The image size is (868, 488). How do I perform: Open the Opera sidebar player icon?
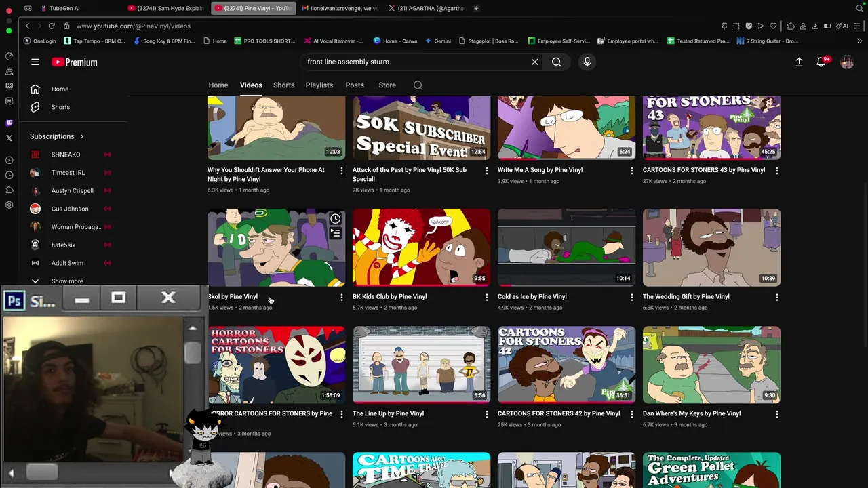coord(9,160)
